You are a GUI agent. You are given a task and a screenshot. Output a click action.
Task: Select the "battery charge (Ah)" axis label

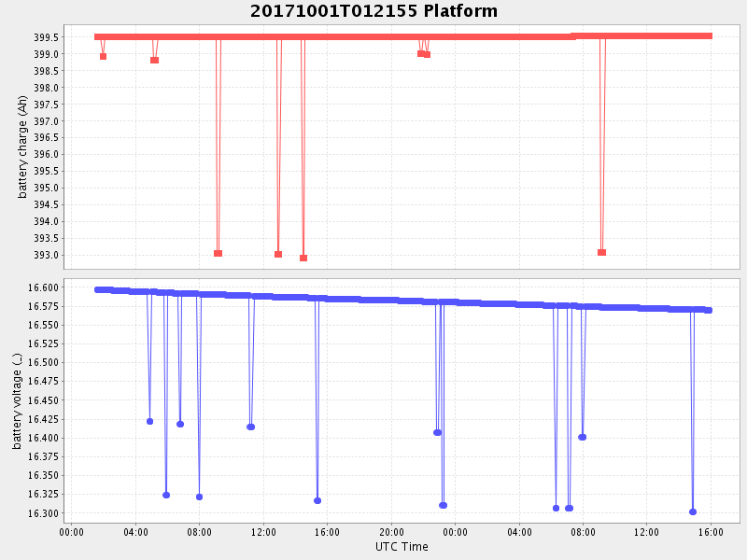click(22, 147)
